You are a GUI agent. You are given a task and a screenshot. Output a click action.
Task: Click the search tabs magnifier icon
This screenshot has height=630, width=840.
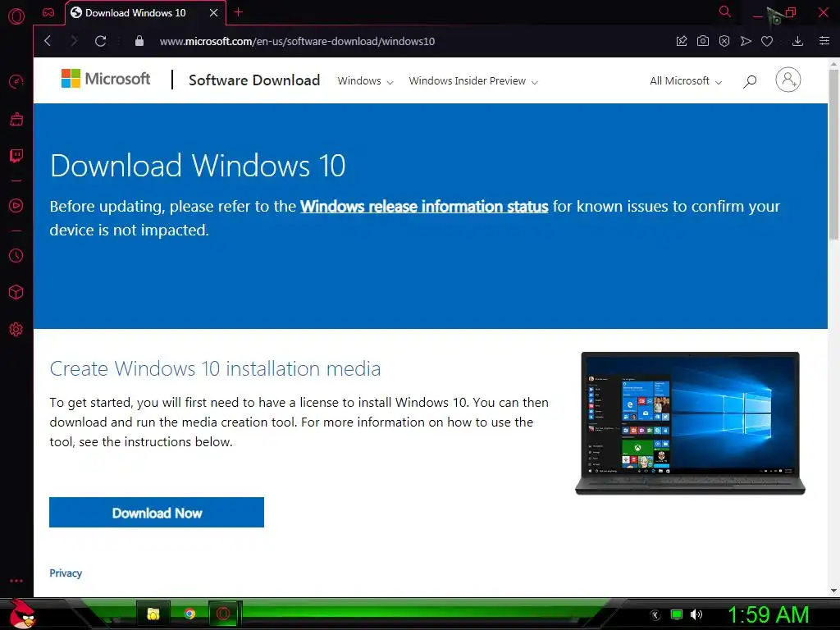point(725,11)
